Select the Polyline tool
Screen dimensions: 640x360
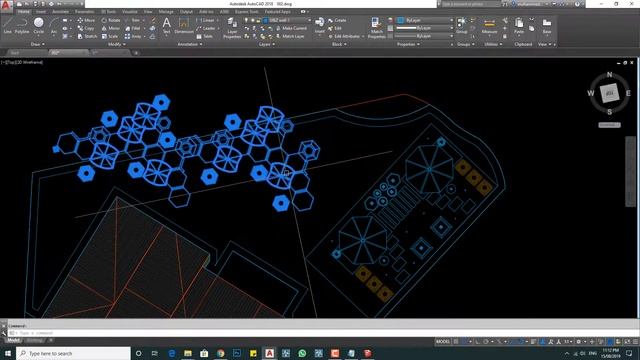click(x=22, y=26)
